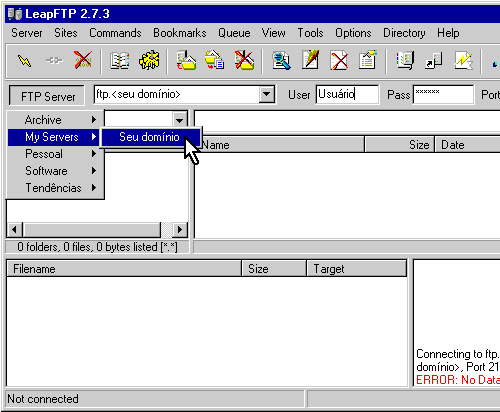Click the Not connected status text
The image size is (500, 412).
(43, 399)
